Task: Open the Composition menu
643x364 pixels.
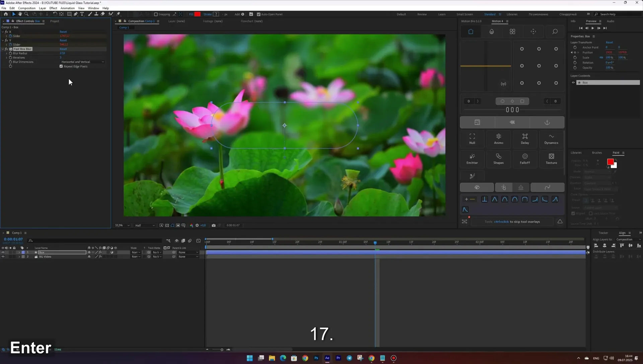Action: coord(26,8)
